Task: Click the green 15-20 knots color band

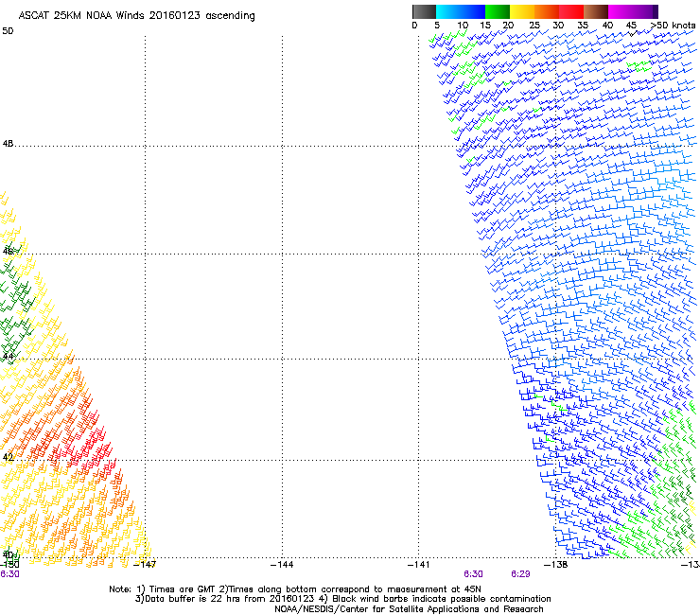Action: (498, 11)
